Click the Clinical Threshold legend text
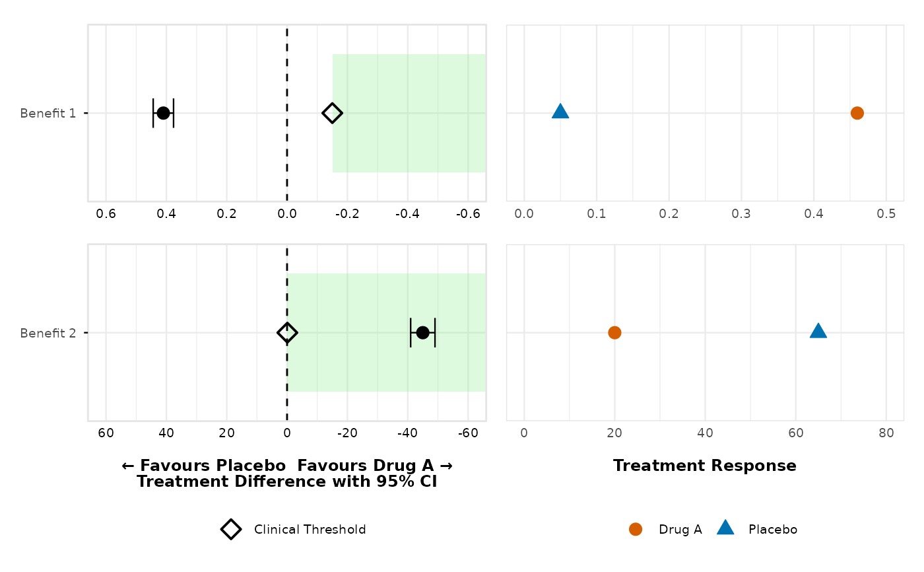924x572 pixels. pos(310,530)
